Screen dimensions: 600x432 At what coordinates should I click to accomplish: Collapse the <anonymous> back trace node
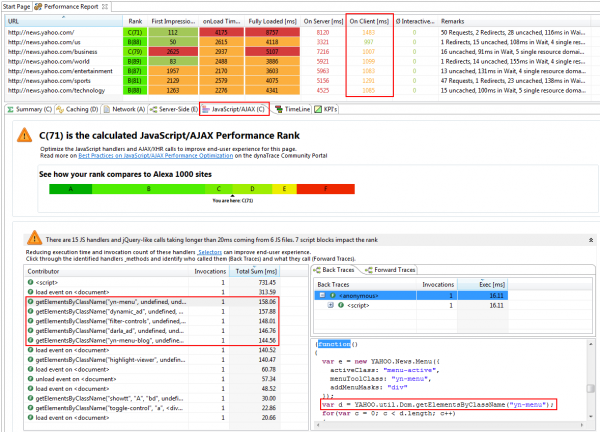[322, 295]
